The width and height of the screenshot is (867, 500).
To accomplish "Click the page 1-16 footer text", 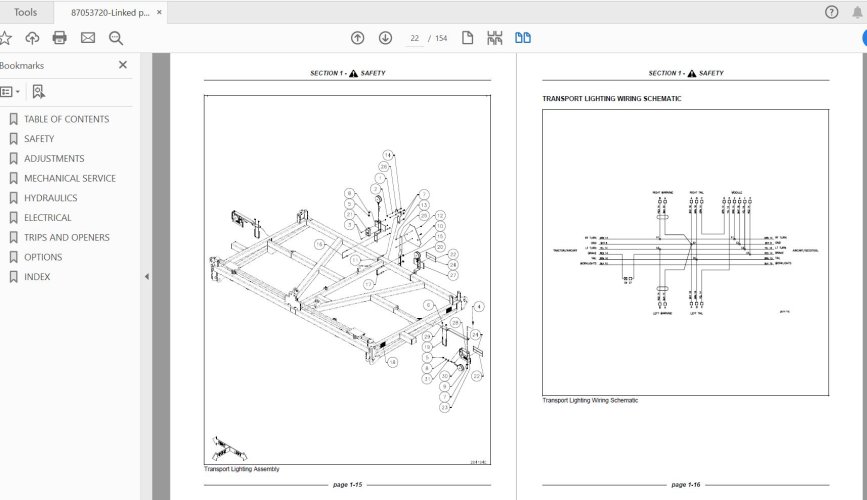I will pos(686,485).
